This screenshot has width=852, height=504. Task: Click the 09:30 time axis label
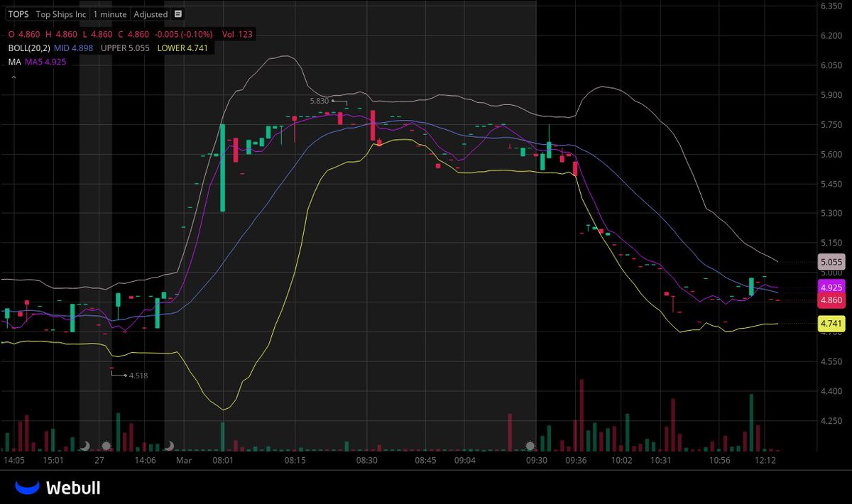point(537,460)
